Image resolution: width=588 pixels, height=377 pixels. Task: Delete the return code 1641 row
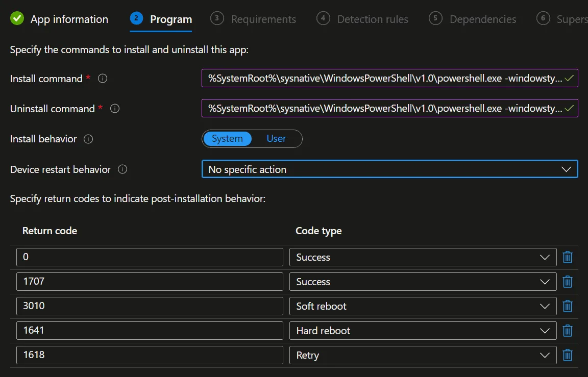pyautogui.click(x=568, y=331)
